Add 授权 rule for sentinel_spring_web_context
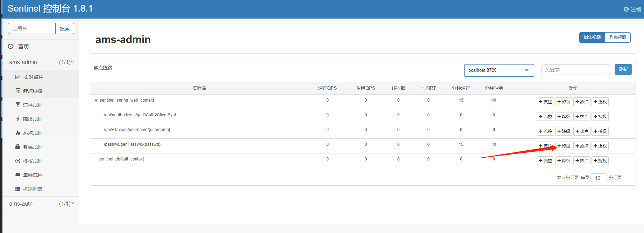The width and height of the screenshot is (644, 233). click(x=600, y=102)
